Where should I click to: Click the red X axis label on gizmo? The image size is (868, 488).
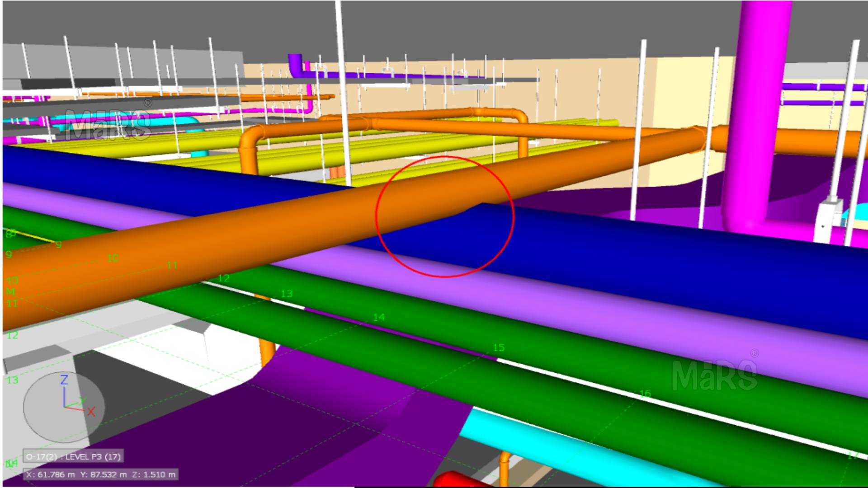pyautogui.click(x=91, y=412)
